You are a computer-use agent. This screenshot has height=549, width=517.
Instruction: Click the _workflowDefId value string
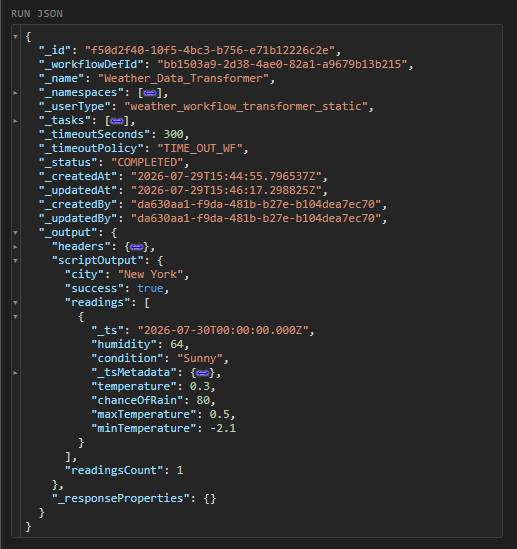click(282, 64)
